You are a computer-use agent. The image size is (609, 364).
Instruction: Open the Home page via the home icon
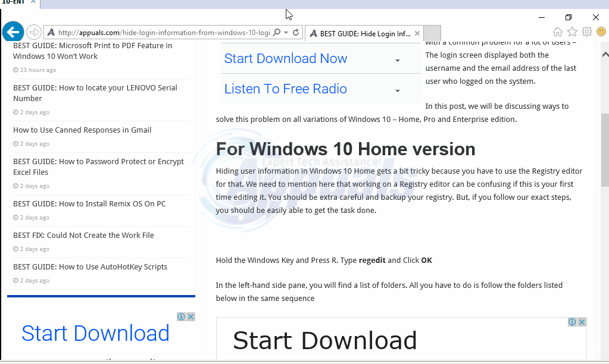pos(557,32)
